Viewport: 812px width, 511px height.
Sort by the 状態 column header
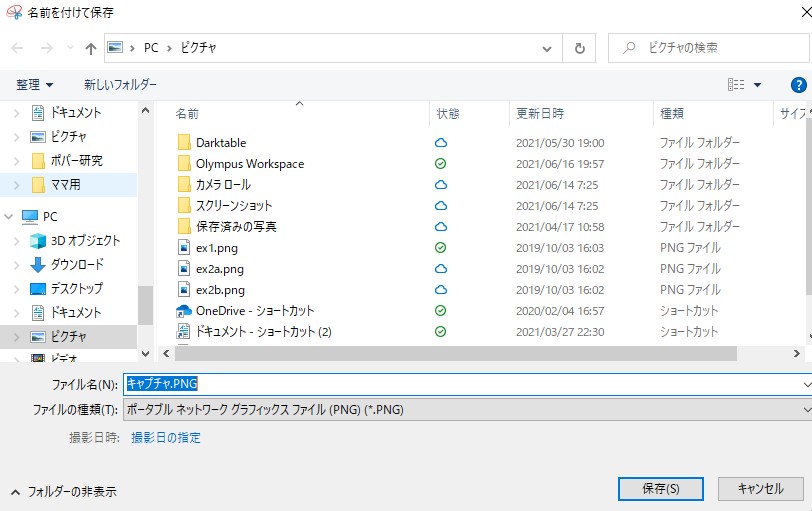pos(447,113)
